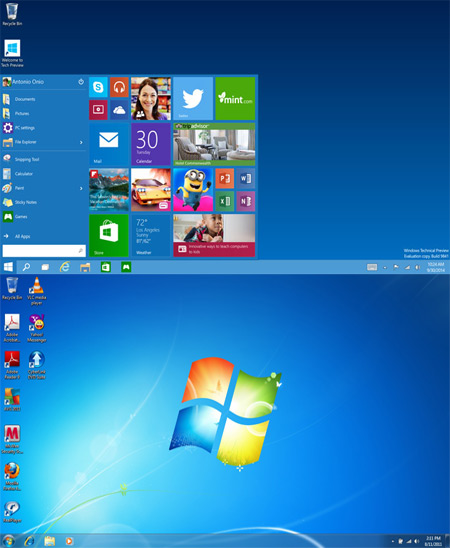Open the OneNote tile
Screen dimensions: 450x548
[x=246, y=201]
